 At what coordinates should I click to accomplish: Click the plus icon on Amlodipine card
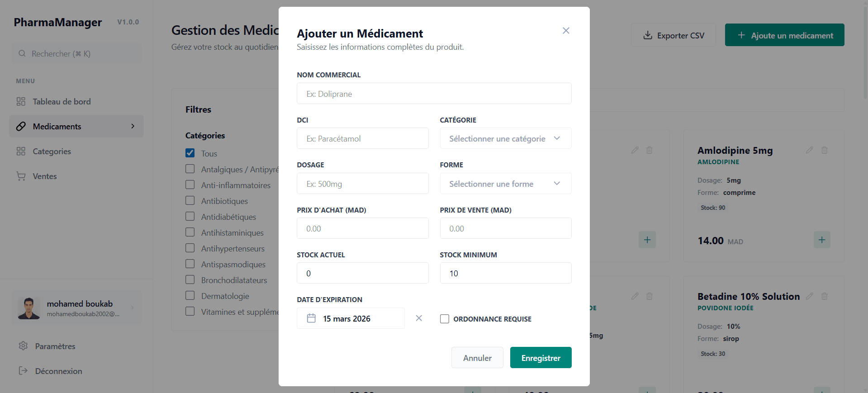(822, 240)
